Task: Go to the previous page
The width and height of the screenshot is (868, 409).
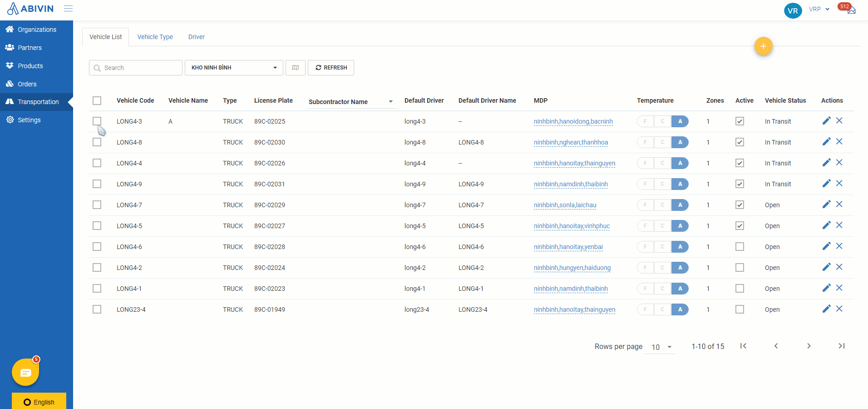Action: pos(776,346)
